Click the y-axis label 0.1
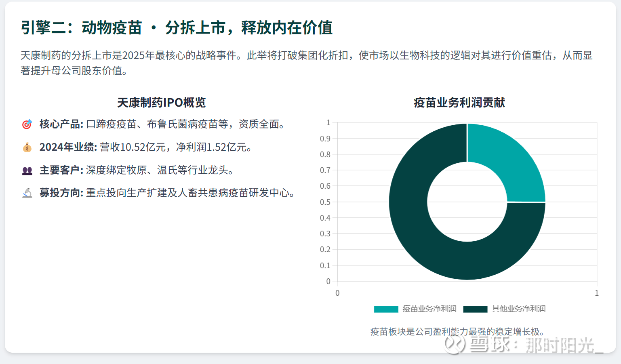The width and height of the screenshot is (621, 364). click(325, 265)
